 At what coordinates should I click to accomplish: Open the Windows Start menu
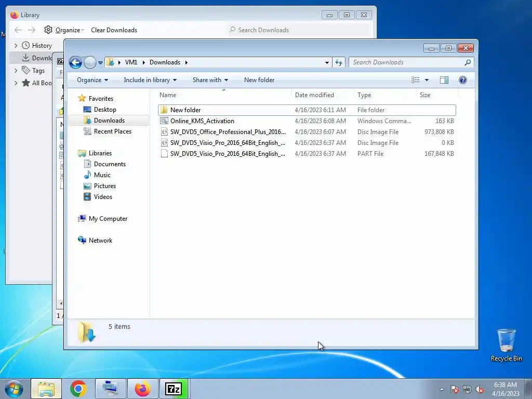point(14,389)
